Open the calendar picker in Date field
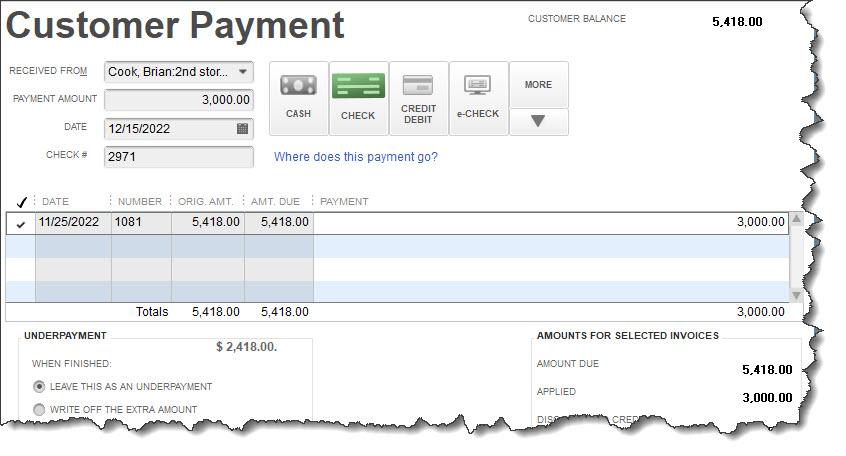This screenshot has width=846, height=456. pyautogui.click(x=242, y=128)
